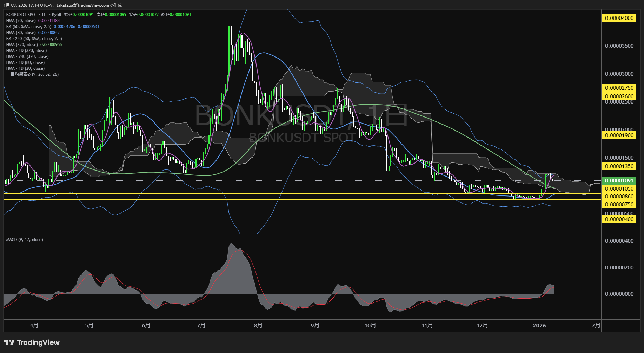This screenshot has width=644, height=353.
Task: Select the yellow 0.00004000 price level label
Action: (619, 18)
